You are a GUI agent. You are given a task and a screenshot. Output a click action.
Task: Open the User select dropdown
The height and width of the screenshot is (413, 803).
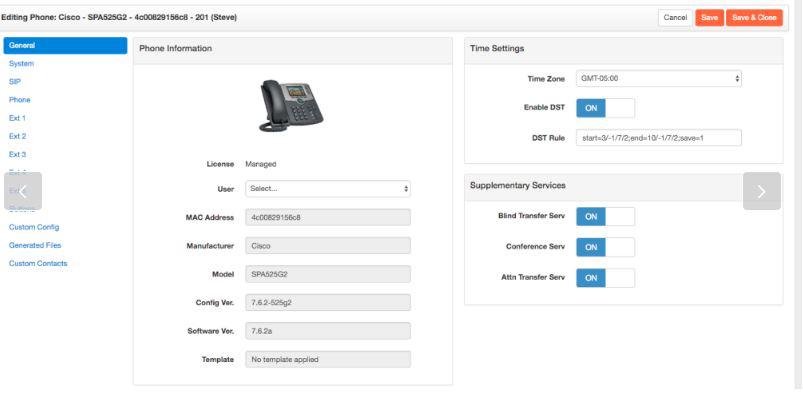[328, 189]
